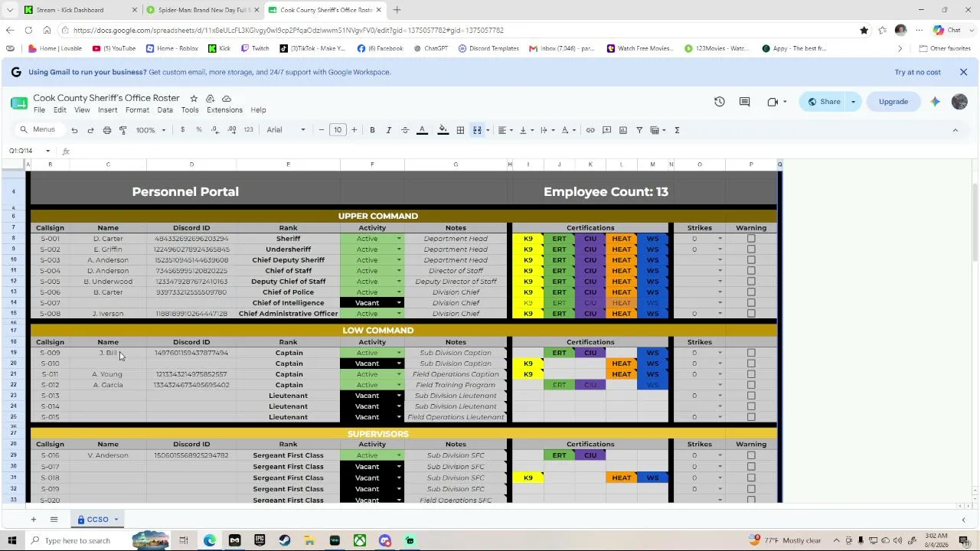980x551 pixels.
Task: Open the name box dropdown arrow
Action: tap(47, 151)
